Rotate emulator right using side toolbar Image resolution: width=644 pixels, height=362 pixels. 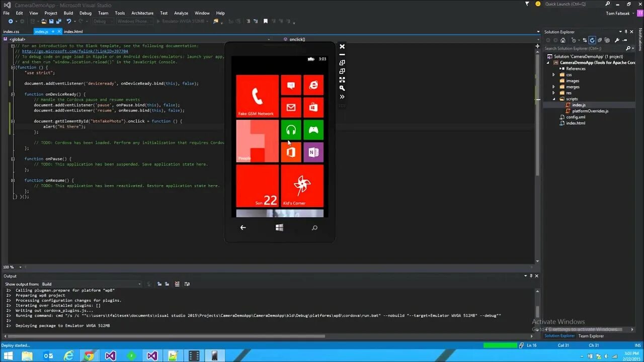click(x=342, y=71)
